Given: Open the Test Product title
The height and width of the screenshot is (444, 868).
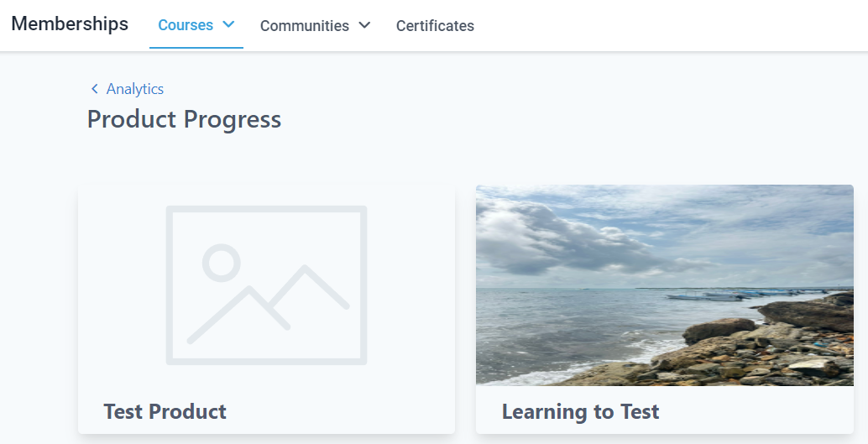Looking at the screenshot, I should pos(165,411).
